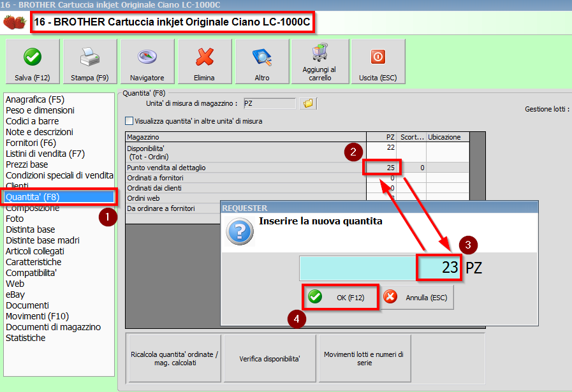Viewport: 572px width, 392px height.
Task: Click the green checkmark Salva (F12) icon
Action: pyautogui.click(x=33, y=57)
